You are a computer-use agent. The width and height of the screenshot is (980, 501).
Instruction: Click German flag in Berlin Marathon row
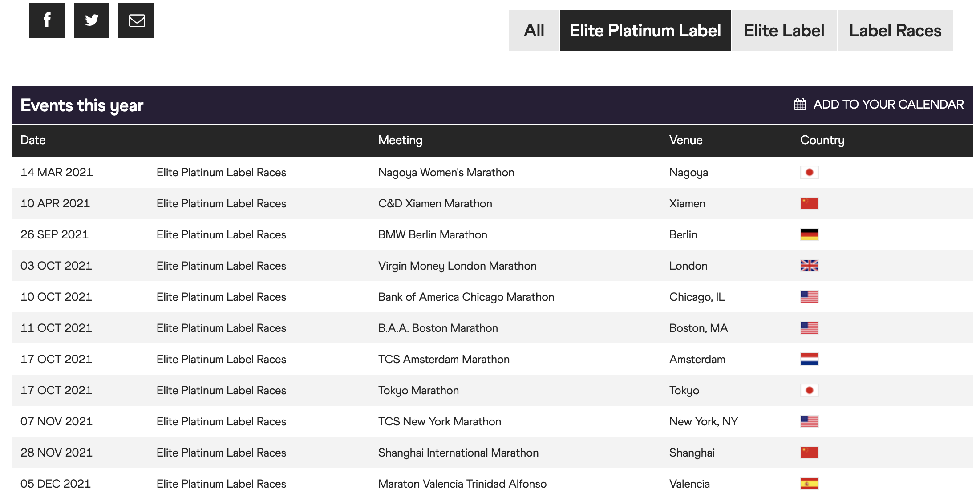coord(809,234)
